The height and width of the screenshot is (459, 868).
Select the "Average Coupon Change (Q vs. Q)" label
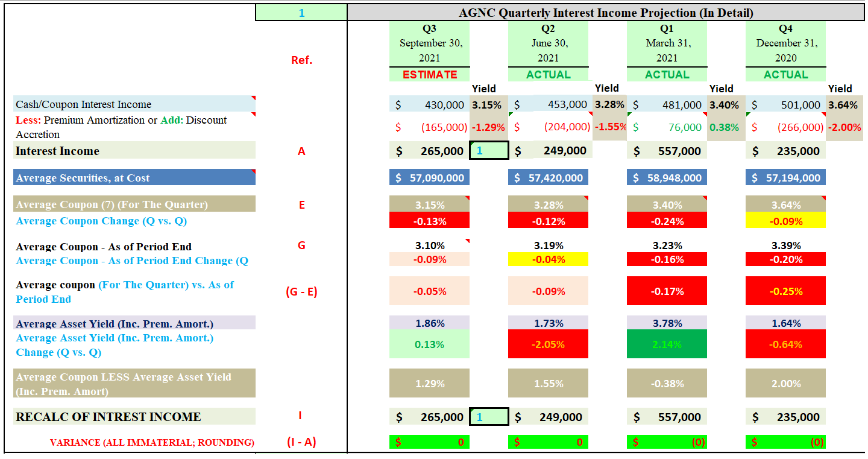(101, 221)
